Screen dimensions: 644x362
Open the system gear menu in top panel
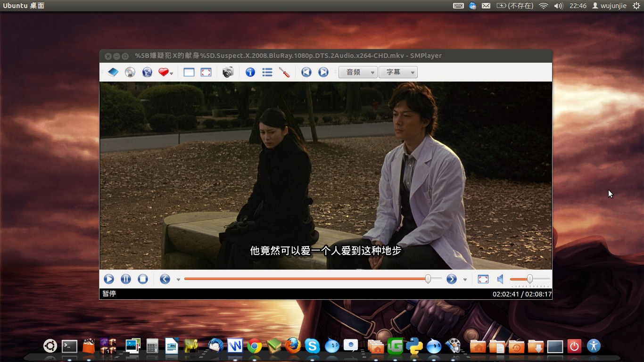point(637,6)
